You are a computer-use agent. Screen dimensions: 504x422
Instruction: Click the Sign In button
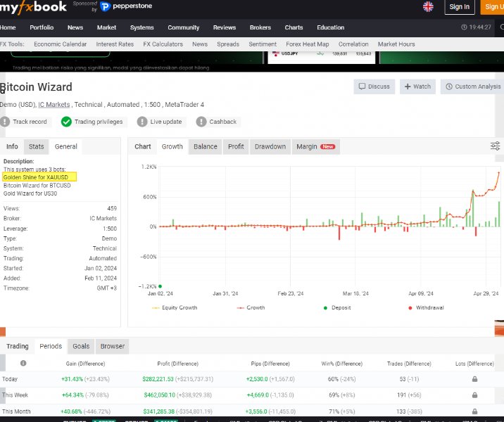pos(459,7)
